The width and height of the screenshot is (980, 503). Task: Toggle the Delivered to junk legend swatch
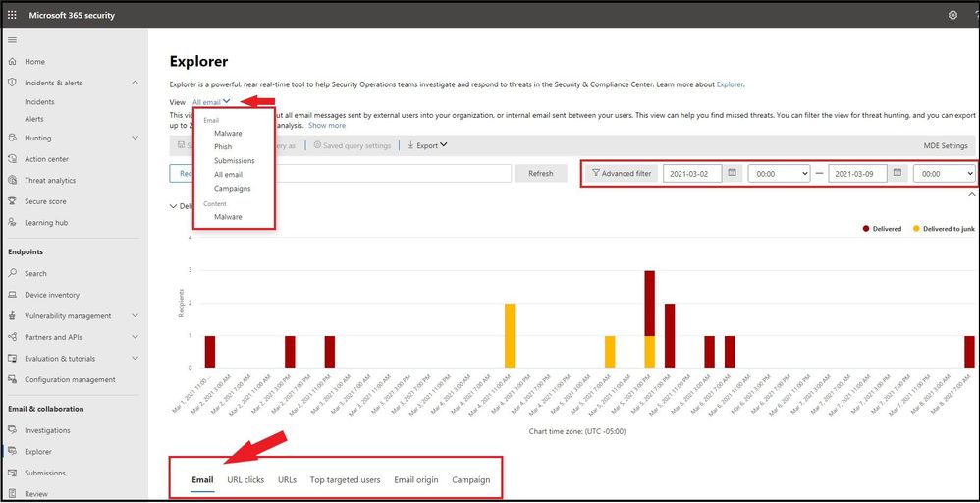(917, 229)
